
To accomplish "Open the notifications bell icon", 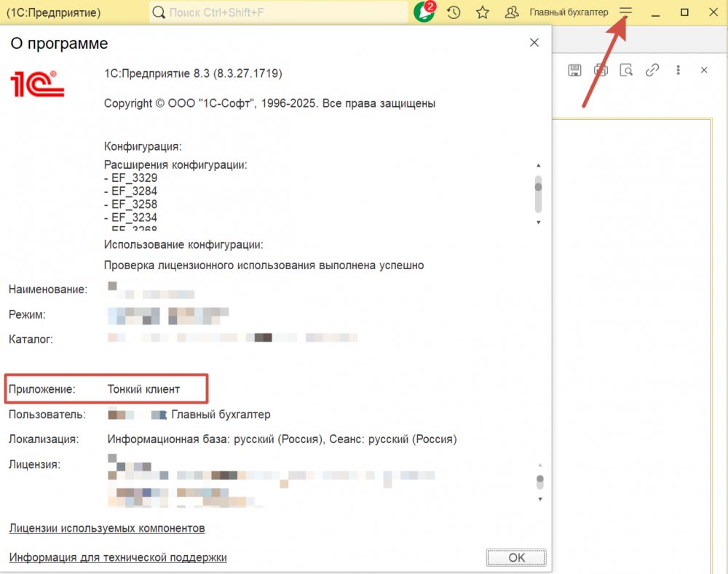I will [x=424, y=12].
